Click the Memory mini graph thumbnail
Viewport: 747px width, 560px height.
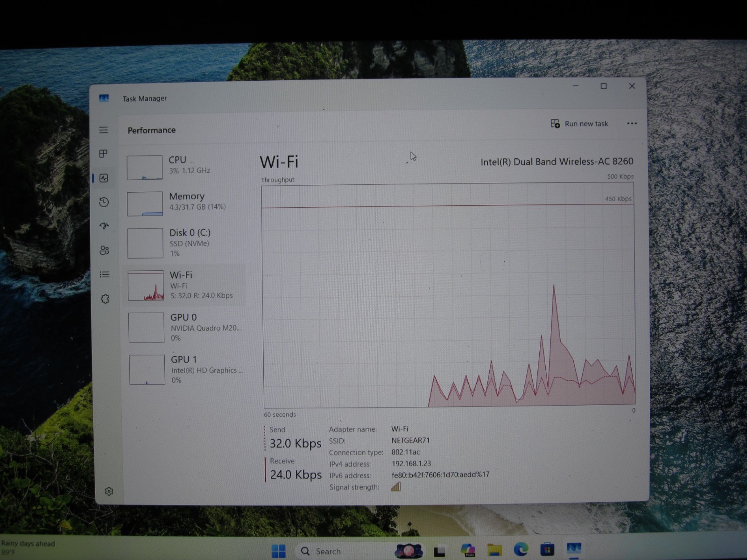tap(145, 203)
